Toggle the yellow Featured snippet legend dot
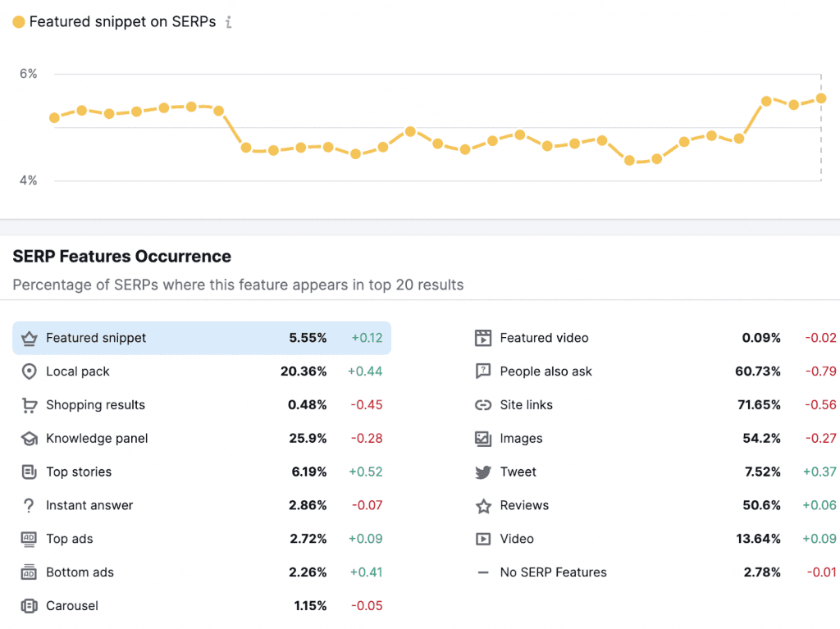Image resolution: width=840 pixels, height=629 pixels. pos(19,22)
